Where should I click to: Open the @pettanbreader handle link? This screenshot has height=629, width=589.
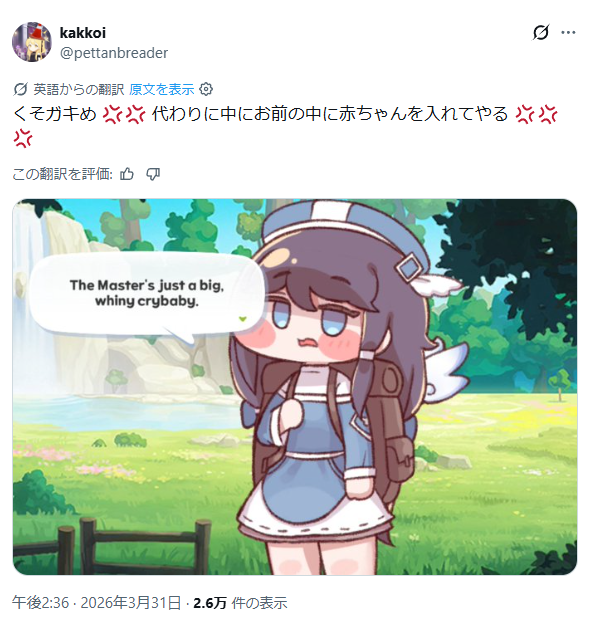coord(114,53)
